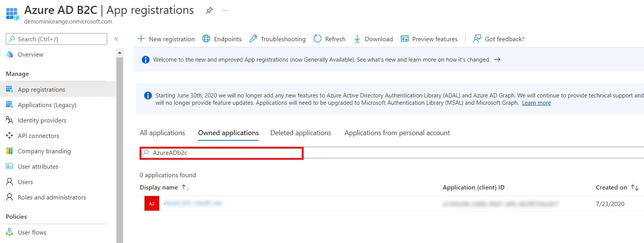
Task: Focus the Search (Ctrl+/) box
Action: pyautogui.click(x=56, y=39)
